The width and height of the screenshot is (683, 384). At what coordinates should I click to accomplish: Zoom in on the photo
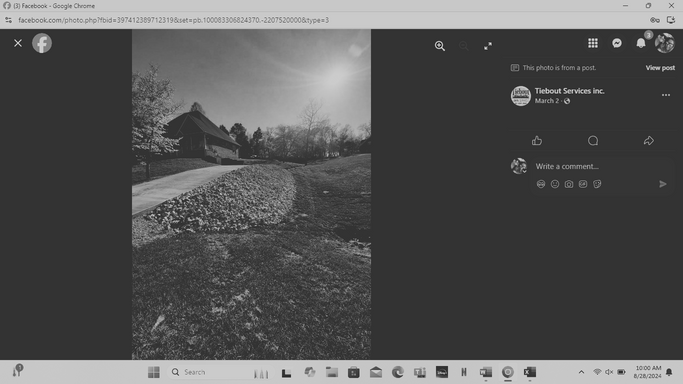440,46
